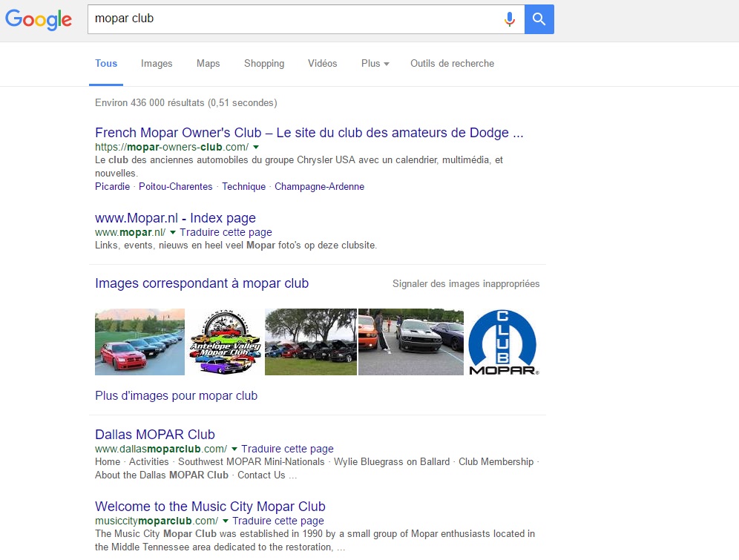Select the Shopping tab
739x560 pixels.
(264, 64)
